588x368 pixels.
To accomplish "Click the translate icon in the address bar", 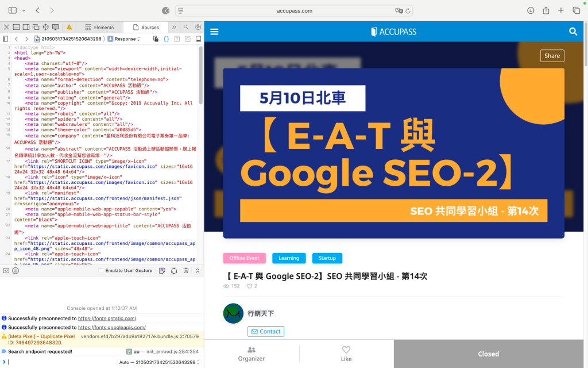I will 399,10.
